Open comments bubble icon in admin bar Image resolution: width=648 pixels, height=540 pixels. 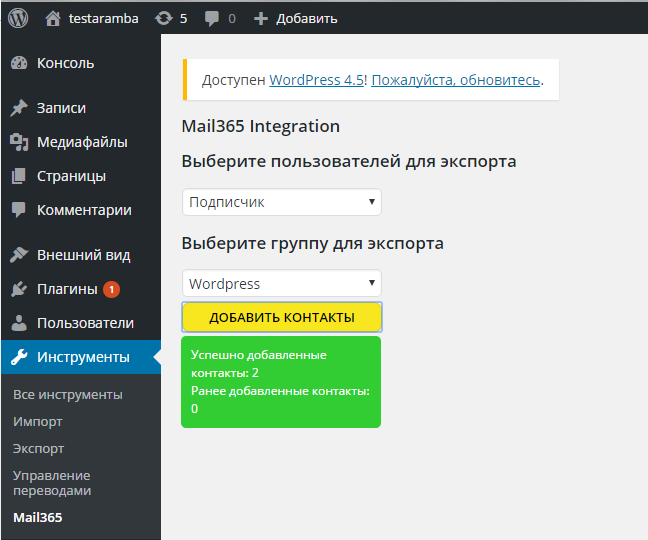(x=212, y=19)
